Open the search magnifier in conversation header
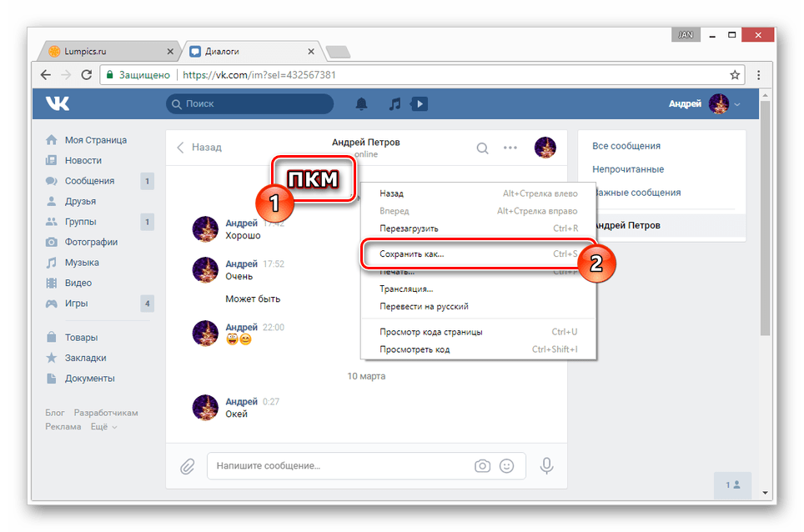This screenshot has height=532, width=804. (x=482, y=147)
